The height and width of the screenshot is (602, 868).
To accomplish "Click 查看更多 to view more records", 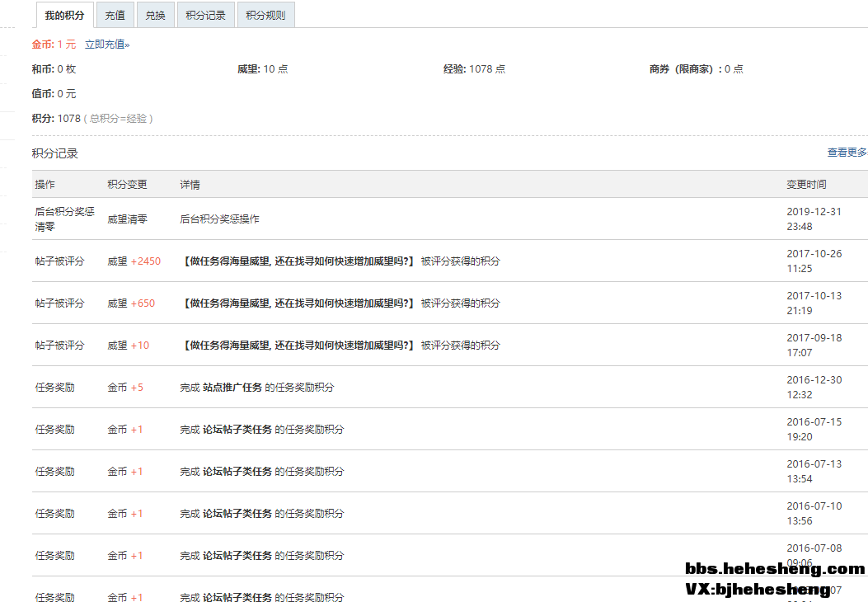I will coord(847,153).
